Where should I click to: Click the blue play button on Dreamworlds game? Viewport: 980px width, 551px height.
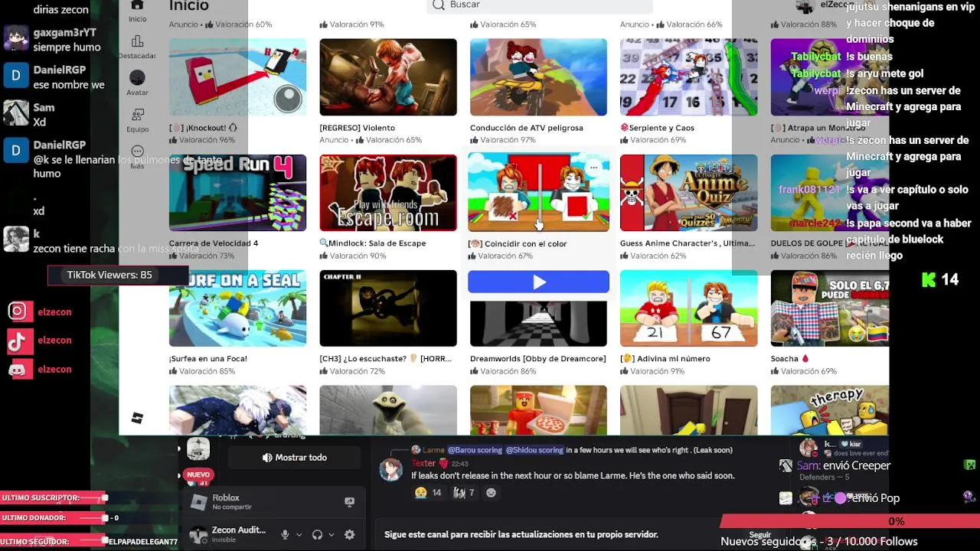coord(538,282)
